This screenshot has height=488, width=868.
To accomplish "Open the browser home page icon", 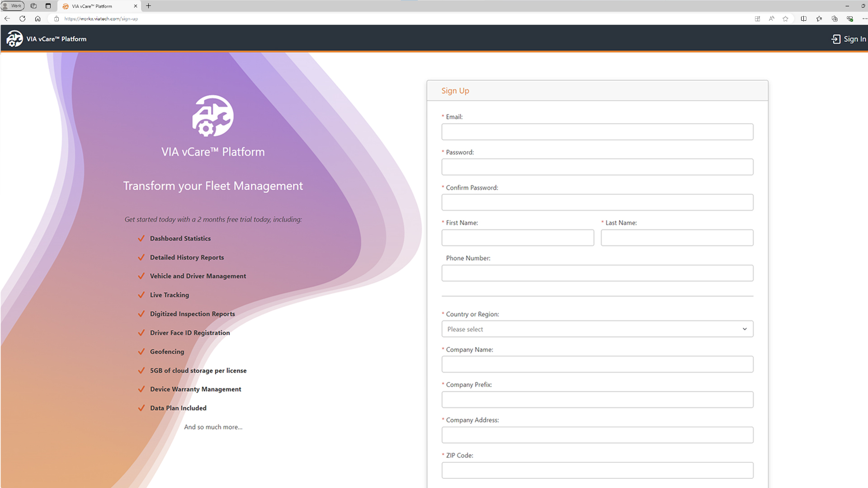I will pyautogui.click(x=38, y=19).
